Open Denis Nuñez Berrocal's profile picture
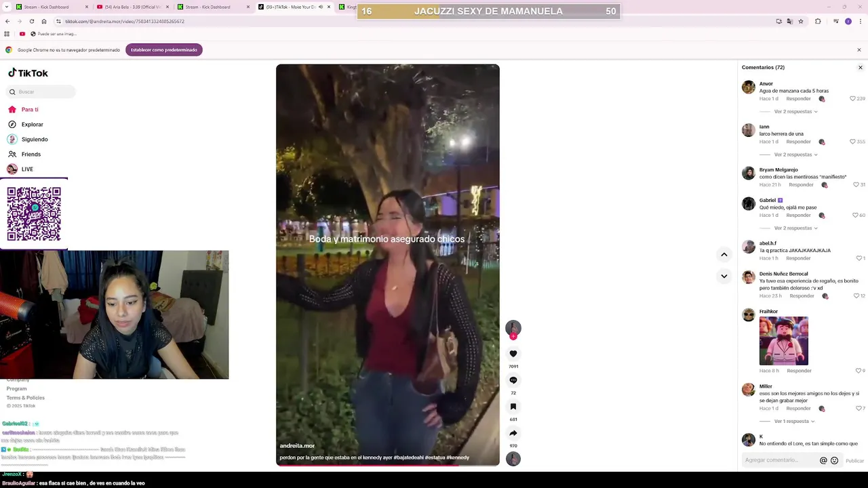This screenshot has width=868, height=488. click(x=749, y=277)
